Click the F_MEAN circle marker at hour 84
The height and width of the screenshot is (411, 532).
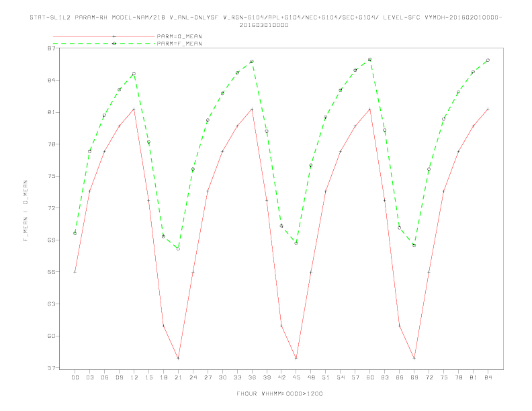pyautogui.click(x=488, y=60)
